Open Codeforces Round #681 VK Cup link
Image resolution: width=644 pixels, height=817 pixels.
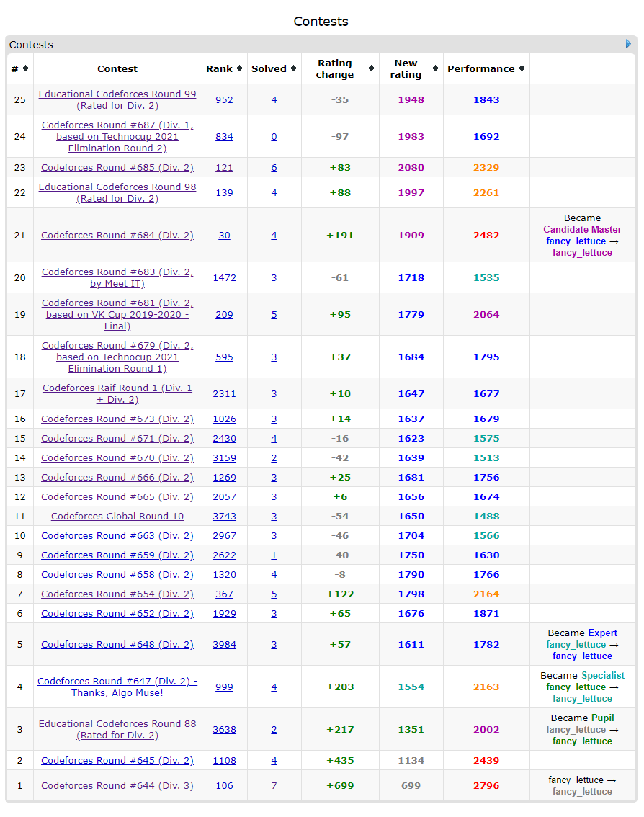pos(117,314)
